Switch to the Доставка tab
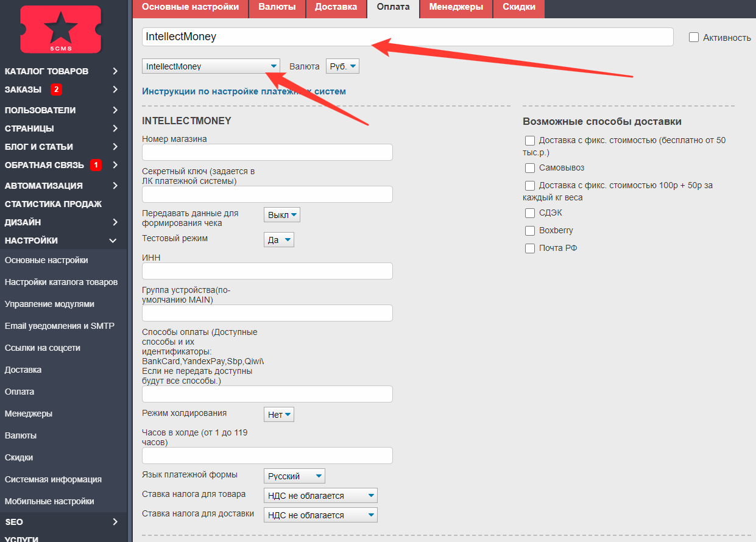This screenshot has width=756, height=542. click(x=336, y=7)
